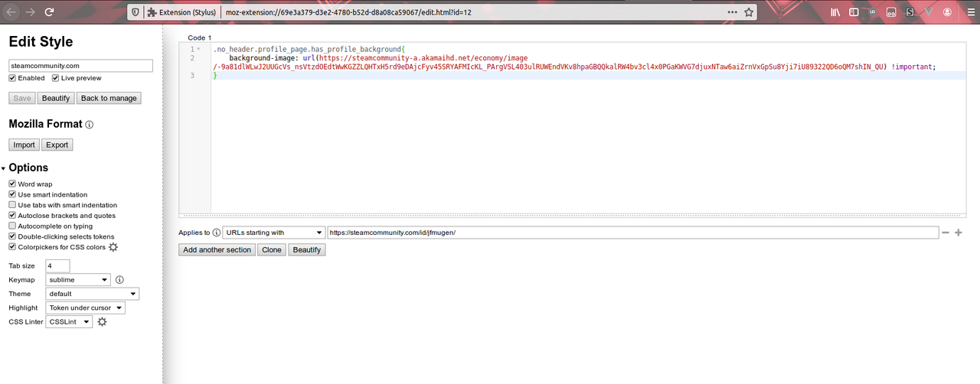Open the 'V' extension toolbar icon
980x384 pixels.
[929, 12]
